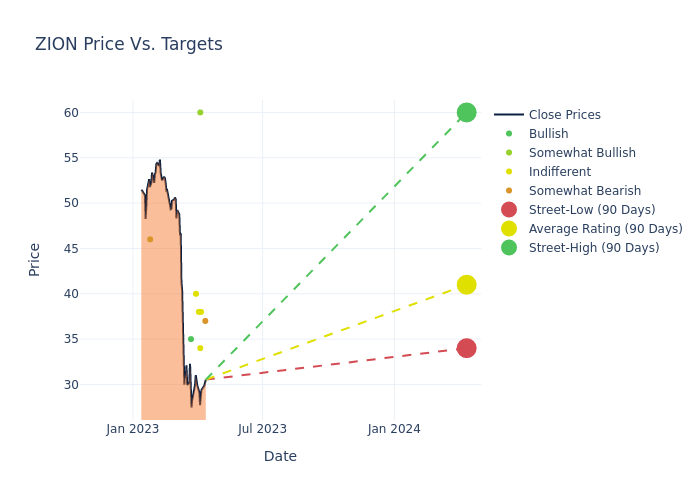Click the Somewhat Bearish dot at 46
Image resolution: width=700 pixels, height=500 pixels.
pyautogui.click(x=150, y=239)
